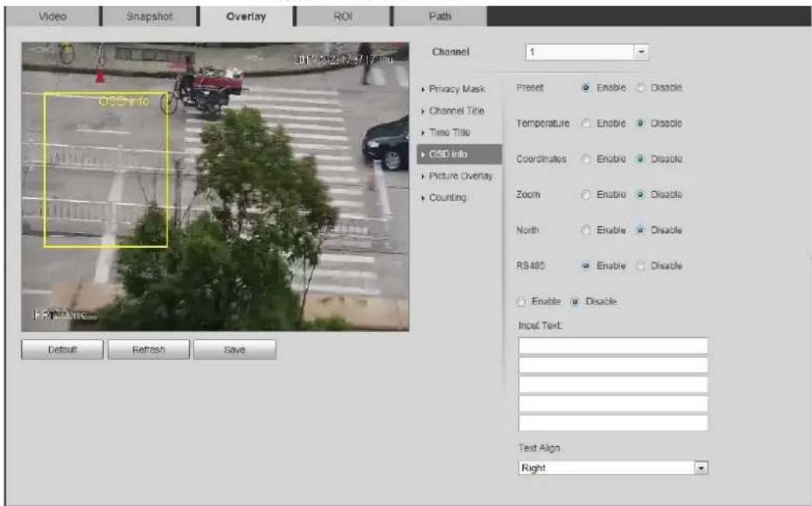Click the Text Align label
This screenshot has height=506, width=812.
pos(539,448)
